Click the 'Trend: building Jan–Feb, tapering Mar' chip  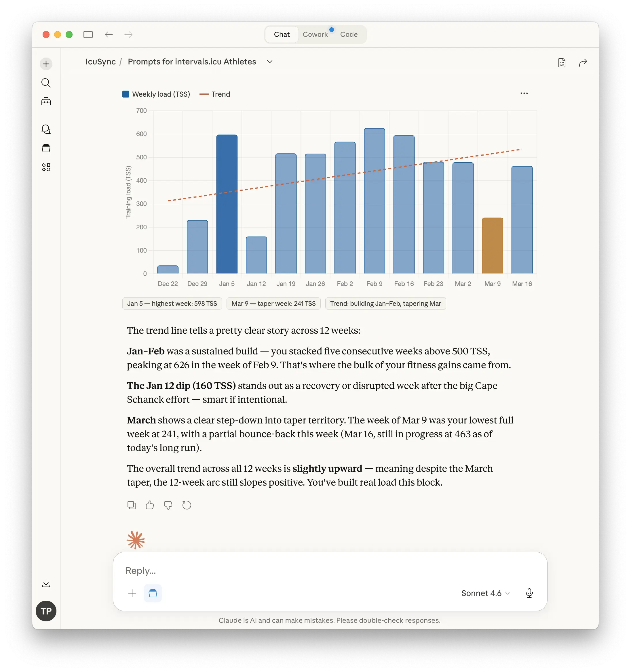pyautogui.click(x=385, y=303)
